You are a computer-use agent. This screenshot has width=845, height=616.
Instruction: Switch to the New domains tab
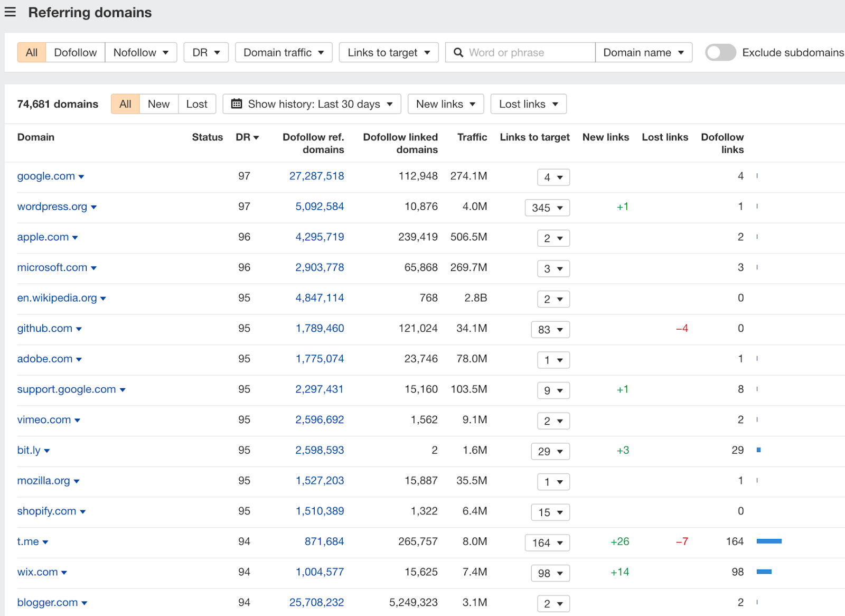click(x=158, y=104)
